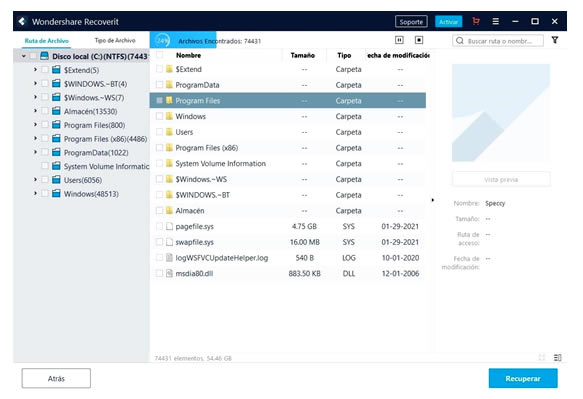Focus the Buscar ruta o nombre search field
Viewport: 583px width, 399px height.
click(498, 41)
